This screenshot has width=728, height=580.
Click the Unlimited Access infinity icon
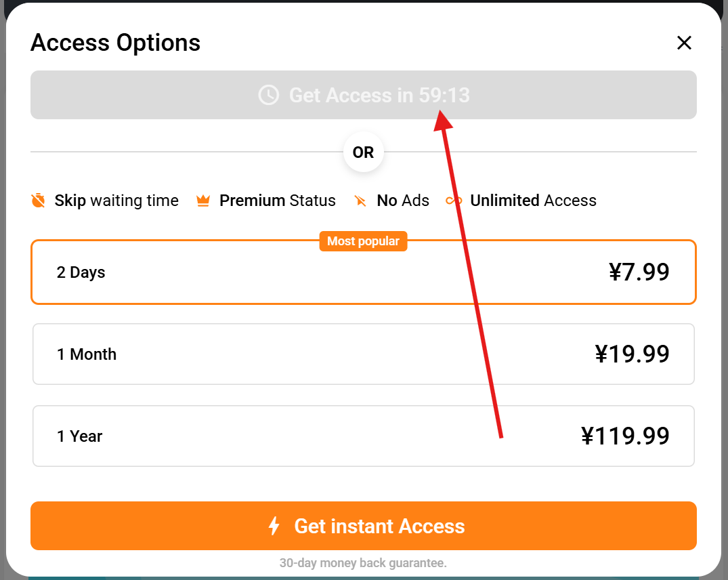[453, 201]
